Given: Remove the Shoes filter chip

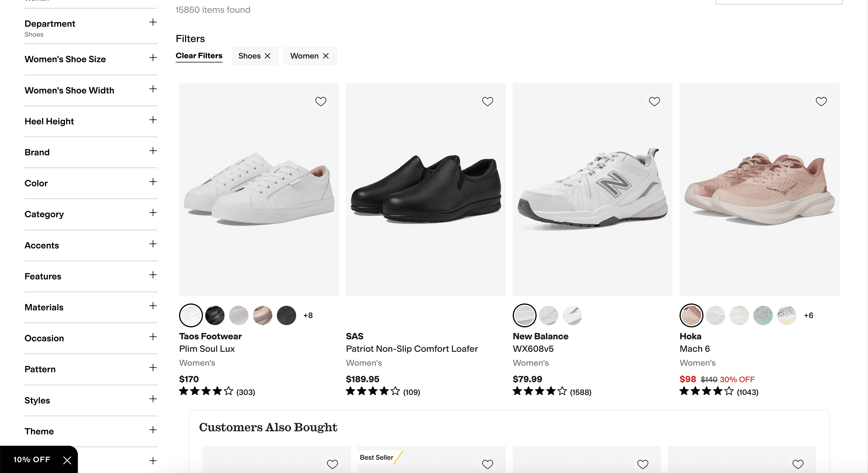Looking at the screenshot, I should [x=267, y=56].
